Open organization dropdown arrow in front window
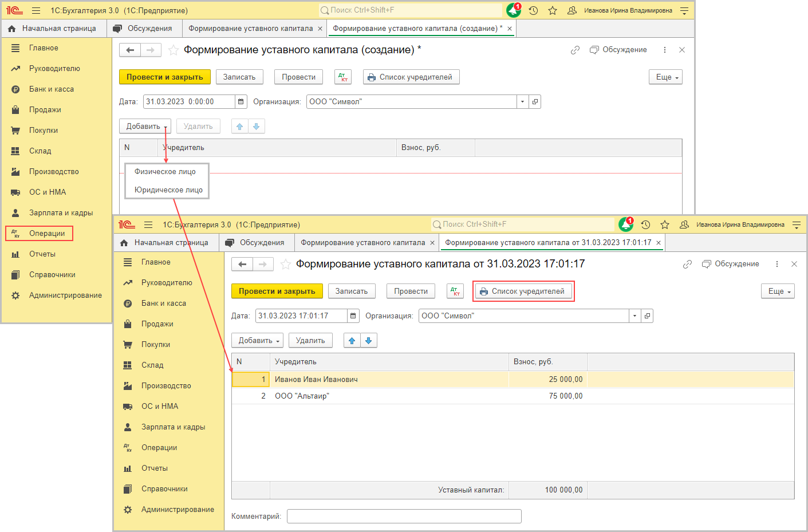The width and height of the screenshot is (808, 532). tap(634, 316)
